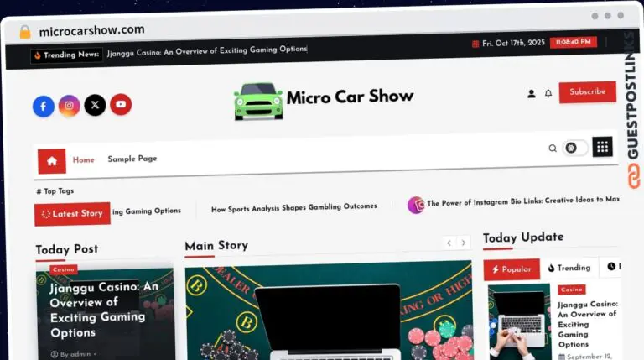The image size is (644, 360).
Task: Select the Home menu item
Action: tap(84, 159)
